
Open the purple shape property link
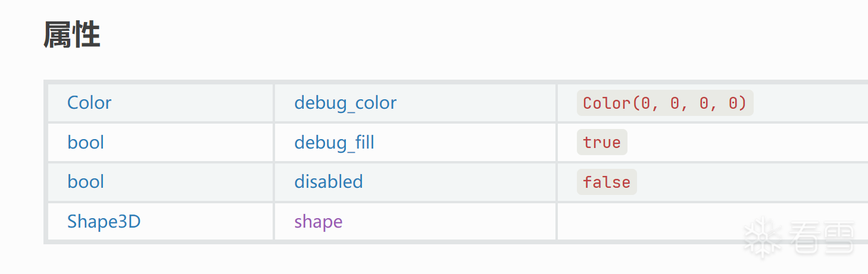(x=318, y=222)
